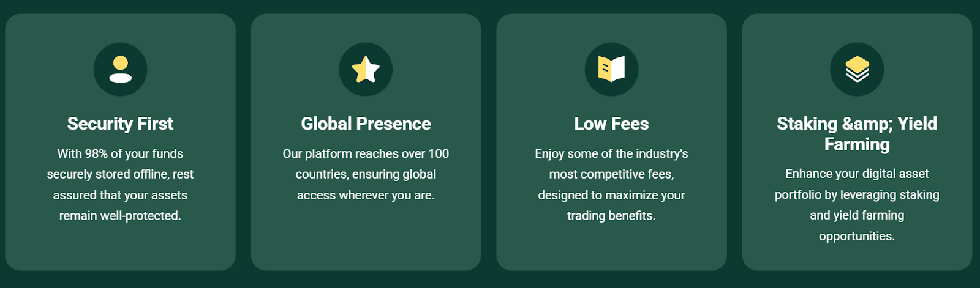Click the "and yield farming" description line
Viewport: 980px width, 288px height.
[x=857, y=215]
